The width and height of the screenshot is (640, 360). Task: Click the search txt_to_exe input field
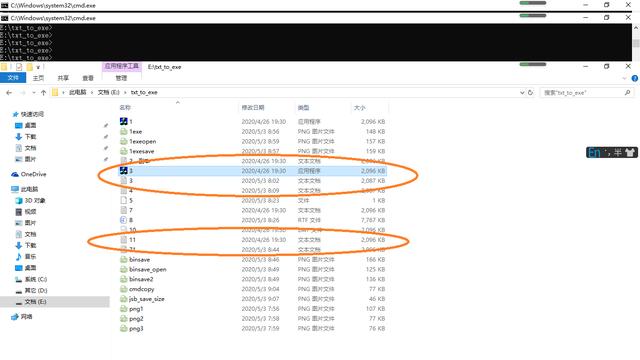[x=582, y=93]
